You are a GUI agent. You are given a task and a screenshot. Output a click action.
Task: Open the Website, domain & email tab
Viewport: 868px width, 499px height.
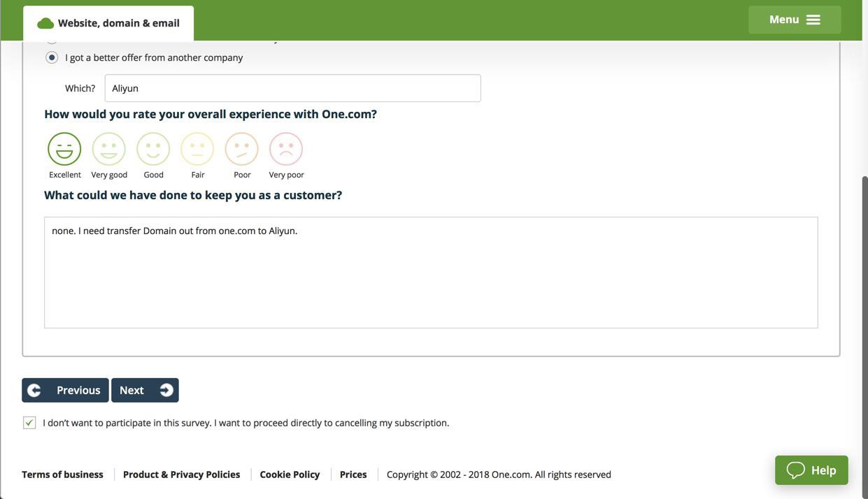(109, 23)
